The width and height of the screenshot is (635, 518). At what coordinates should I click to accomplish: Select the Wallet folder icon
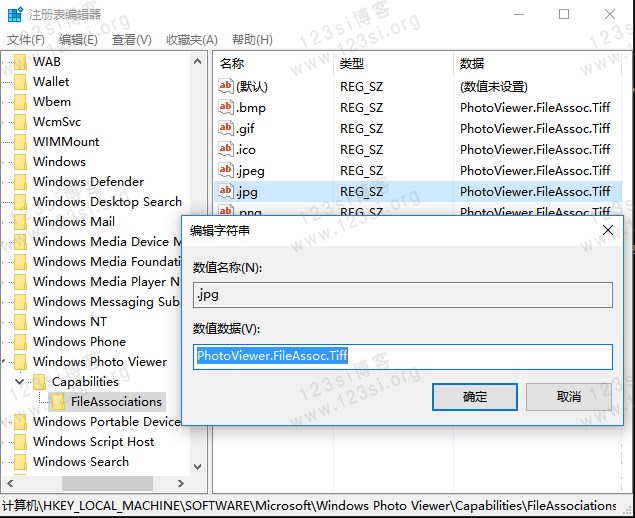pos(20,82)
